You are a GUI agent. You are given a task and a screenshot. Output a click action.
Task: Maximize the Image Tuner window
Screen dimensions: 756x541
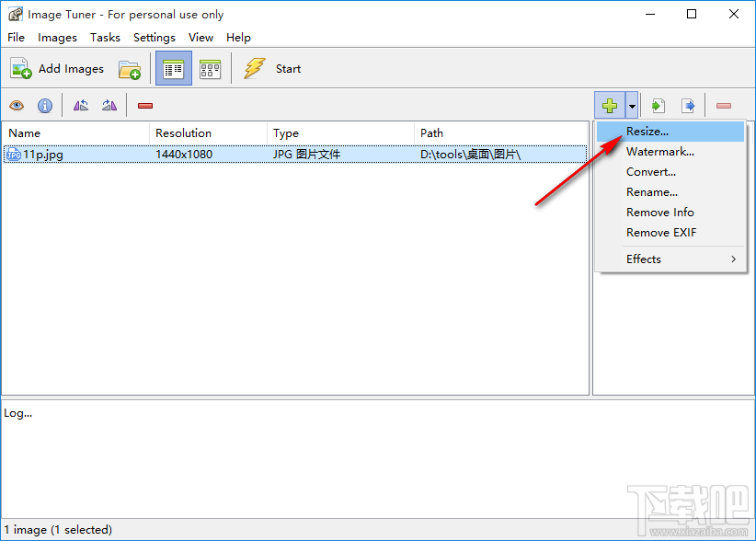692,14
